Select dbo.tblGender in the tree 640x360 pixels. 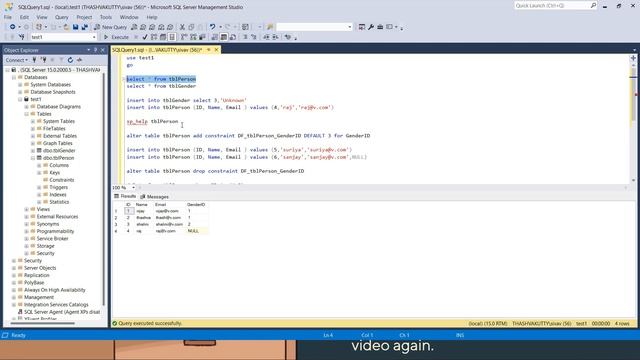click(59, 151)
